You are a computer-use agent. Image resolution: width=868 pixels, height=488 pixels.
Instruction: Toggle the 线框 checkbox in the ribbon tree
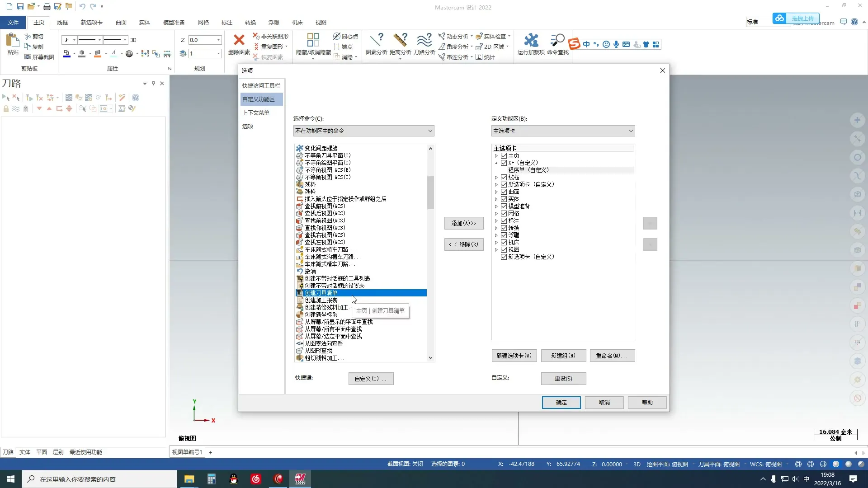tap(505, 177)
